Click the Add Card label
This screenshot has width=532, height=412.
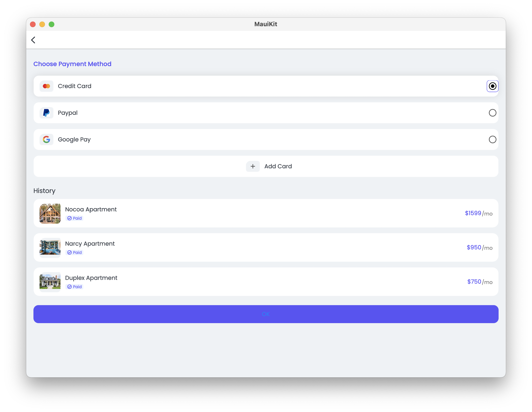[278, 166]
